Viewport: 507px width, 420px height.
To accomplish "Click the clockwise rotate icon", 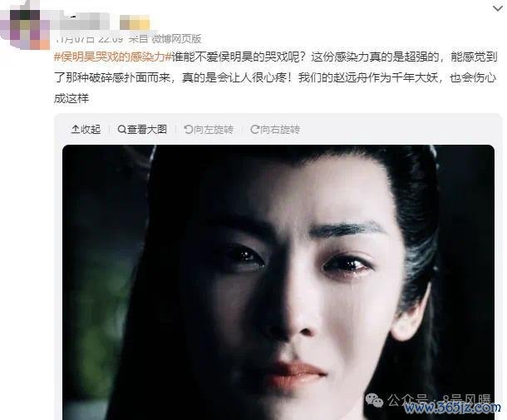I will click(255, 130).
